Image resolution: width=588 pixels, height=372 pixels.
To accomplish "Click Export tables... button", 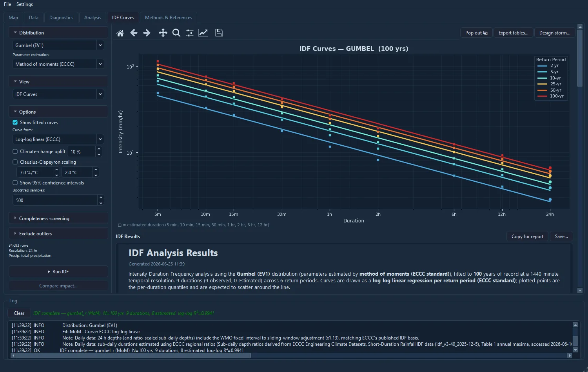I will coord(514,33).
